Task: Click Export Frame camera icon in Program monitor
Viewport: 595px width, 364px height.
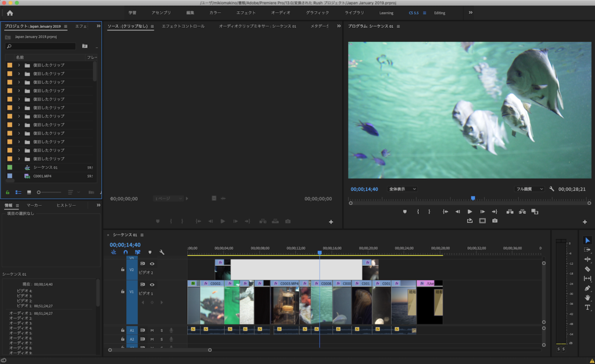Action: click(494, 221)
